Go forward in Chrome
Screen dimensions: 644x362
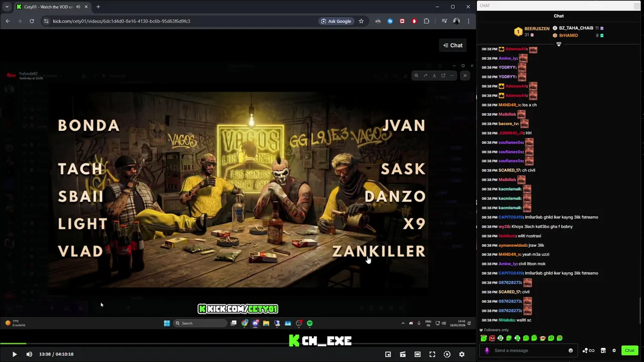click(20, 21)
